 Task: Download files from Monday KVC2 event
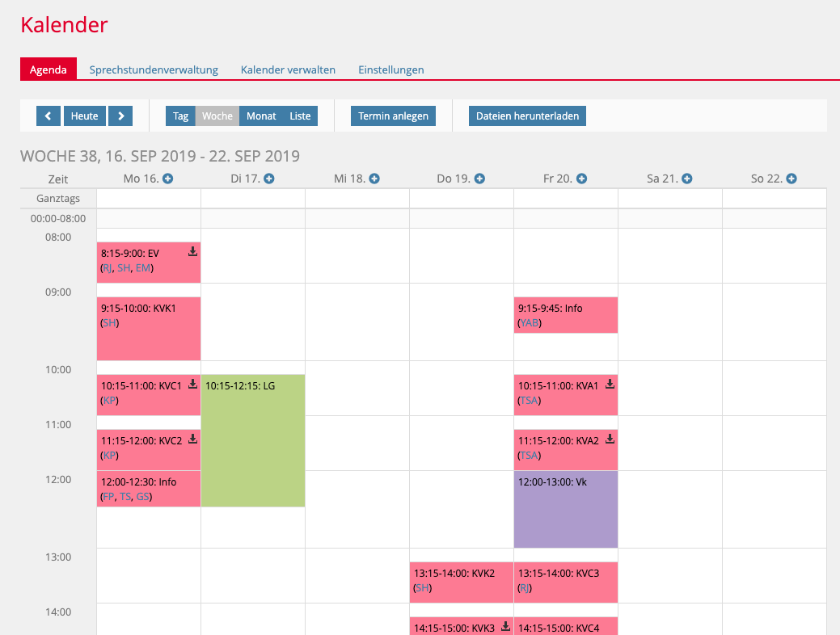tap(192, 439)
